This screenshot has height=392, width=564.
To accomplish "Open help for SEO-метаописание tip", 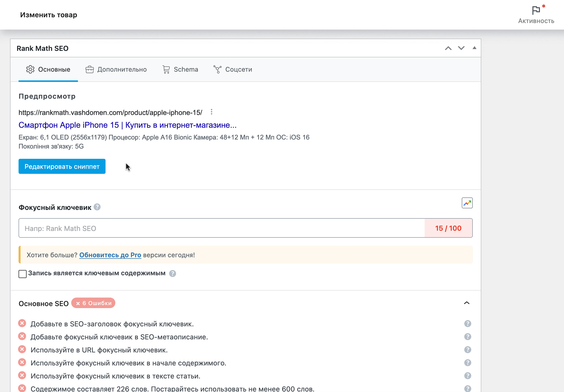I will point(468,337).
